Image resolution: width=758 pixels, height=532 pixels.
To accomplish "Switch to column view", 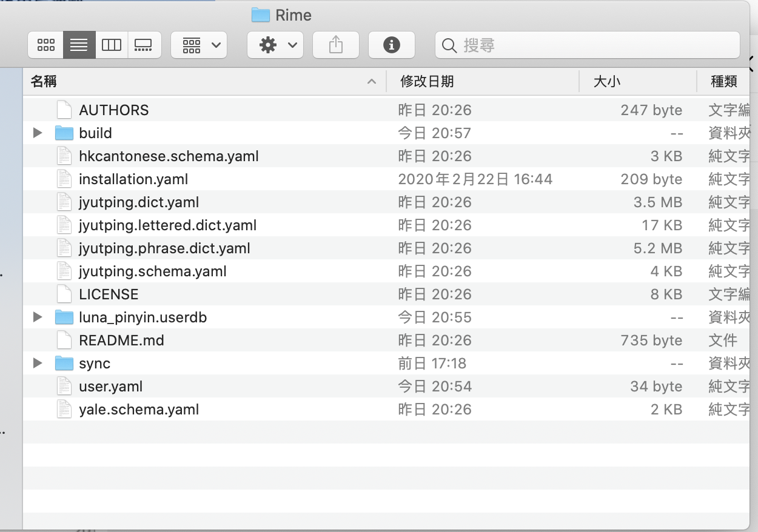I will tap(112, 45).
